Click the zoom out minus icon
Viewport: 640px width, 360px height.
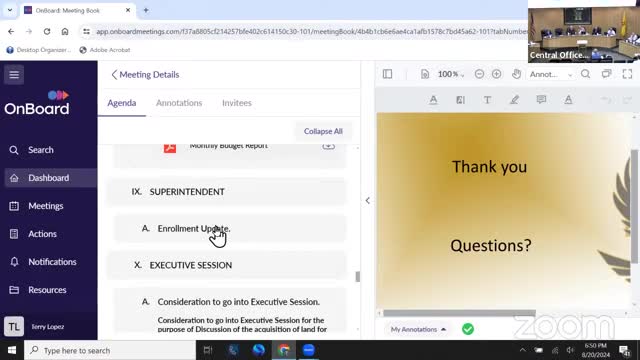click(x=479, y=74)
